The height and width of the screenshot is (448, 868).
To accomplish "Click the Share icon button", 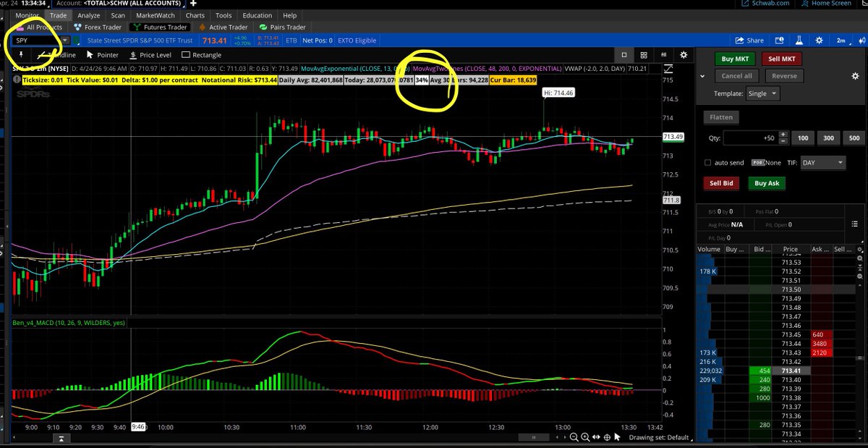I will point(749,41).
